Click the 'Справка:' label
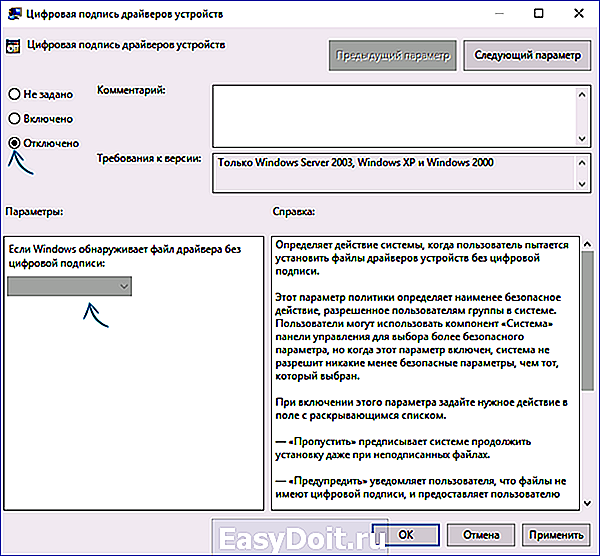This screenshot has height=556, width=600. pyautogui.click(x=294, y=212)
